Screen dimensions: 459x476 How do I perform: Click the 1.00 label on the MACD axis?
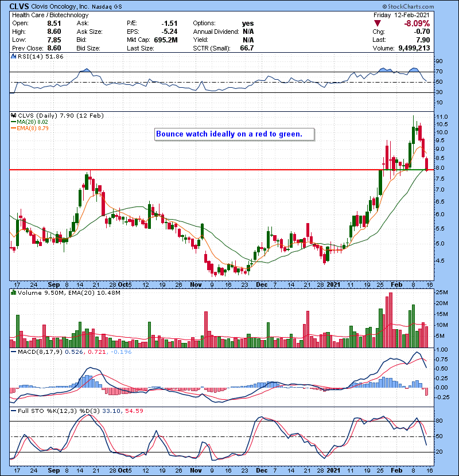click(442, 350)
